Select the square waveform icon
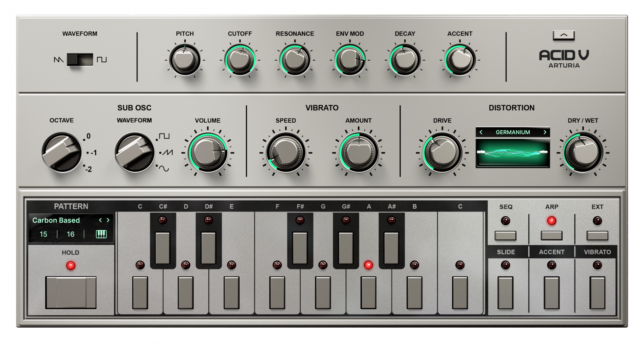 (x=101, y=60)
